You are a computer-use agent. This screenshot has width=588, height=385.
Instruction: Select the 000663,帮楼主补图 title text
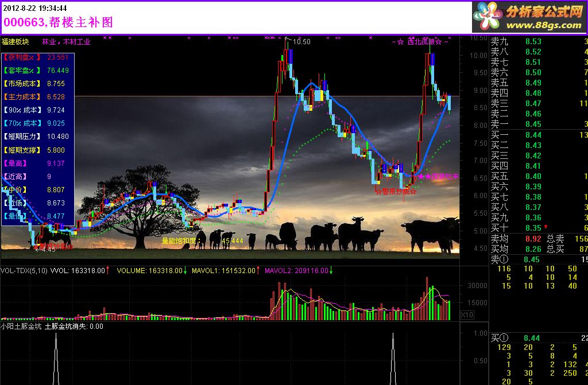tap(58, 22)
